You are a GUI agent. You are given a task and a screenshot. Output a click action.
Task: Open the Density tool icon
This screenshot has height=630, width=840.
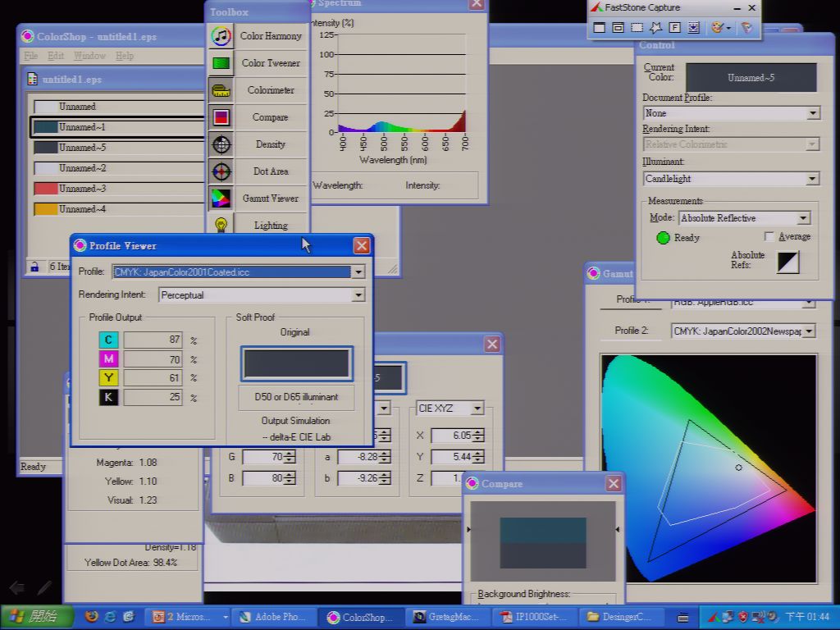(x=221, y=144)
